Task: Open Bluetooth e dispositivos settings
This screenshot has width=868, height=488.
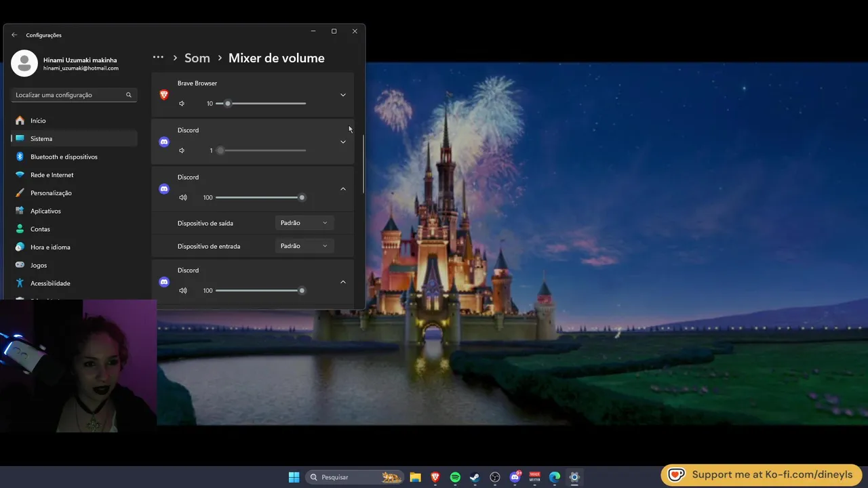Action: (75, 157)
